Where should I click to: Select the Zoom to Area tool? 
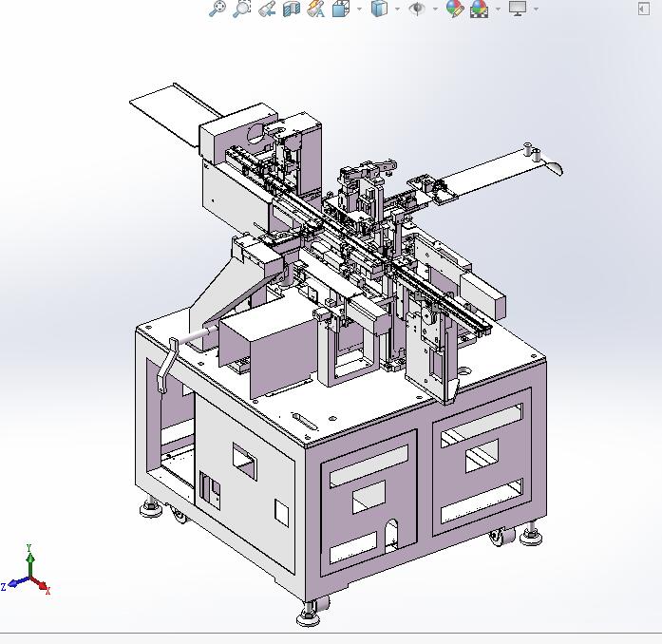pos(242,9)
